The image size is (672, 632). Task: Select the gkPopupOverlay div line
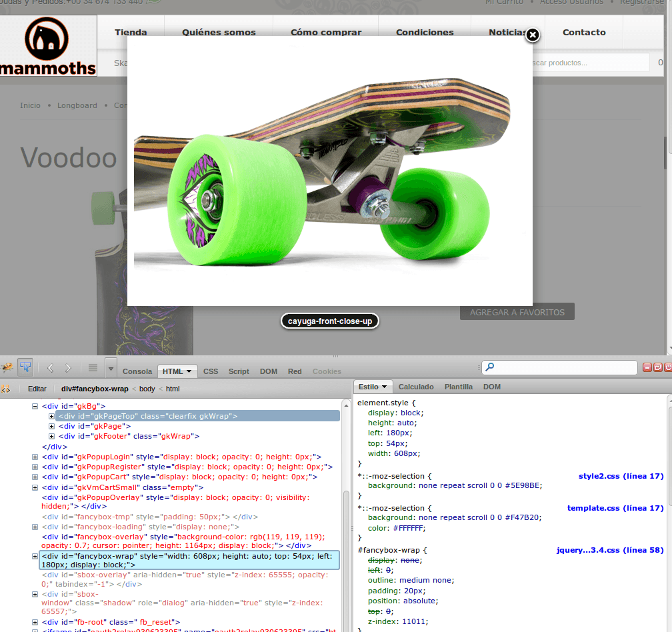(x=176, y=502)
